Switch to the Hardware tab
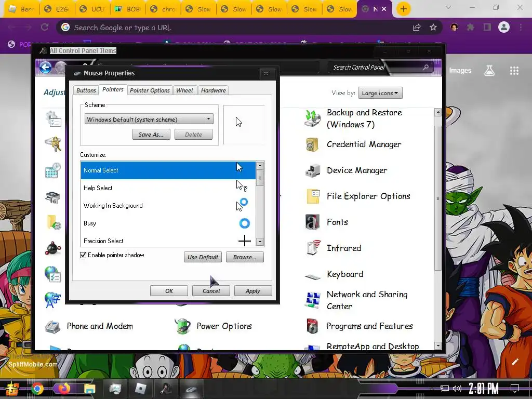 pos(213,90)
